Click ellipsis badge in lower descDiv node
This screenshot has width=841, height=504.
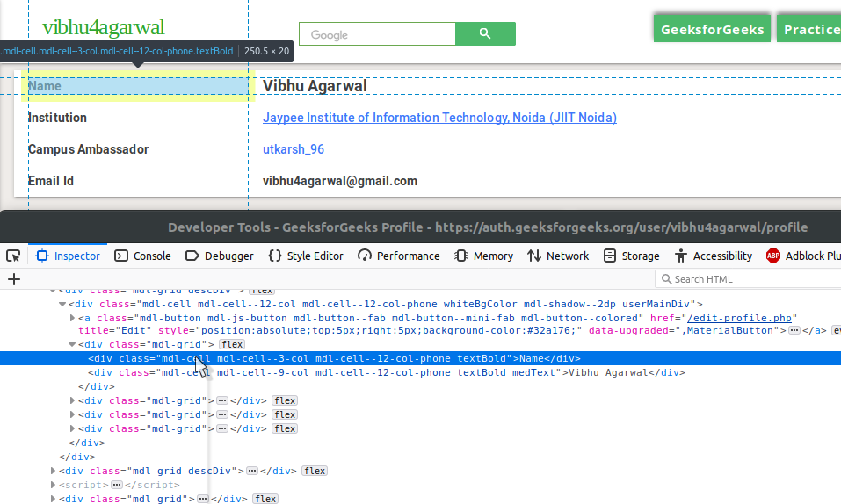[252, 471]
